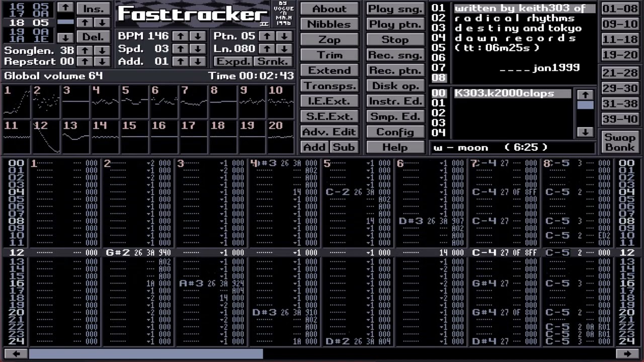Toggle channel 1 scope mute

[x=16, y=102]
